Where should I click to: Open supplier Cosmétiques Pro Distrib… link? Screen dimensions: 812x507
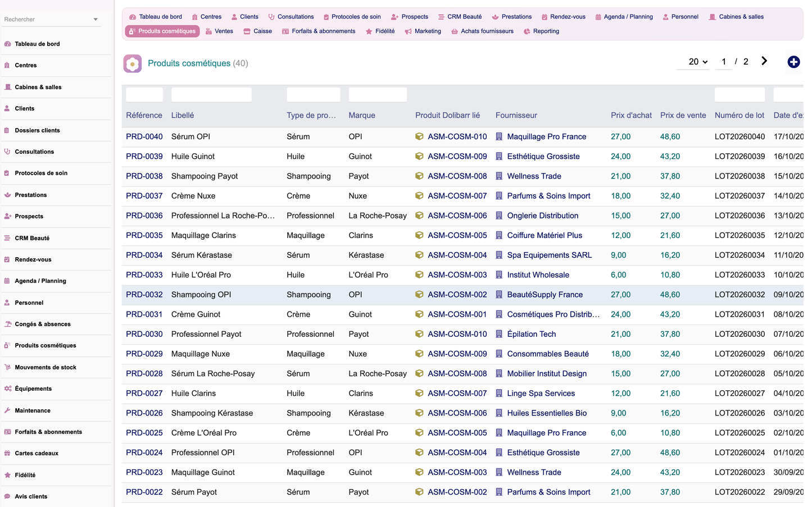pyautogui.click(x=554, y=314)
